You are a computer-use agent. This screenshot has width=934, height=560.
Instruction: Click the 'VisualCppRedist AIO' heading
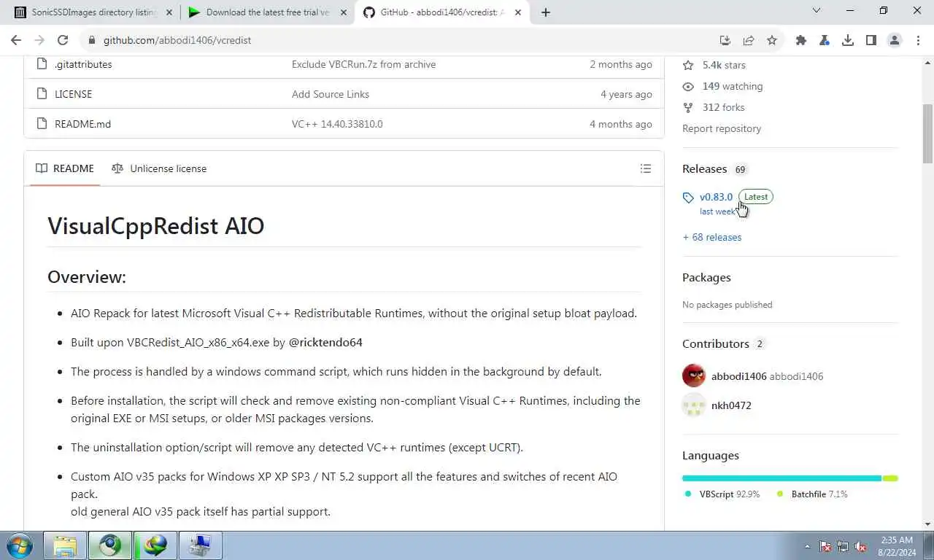coord(155,225)
